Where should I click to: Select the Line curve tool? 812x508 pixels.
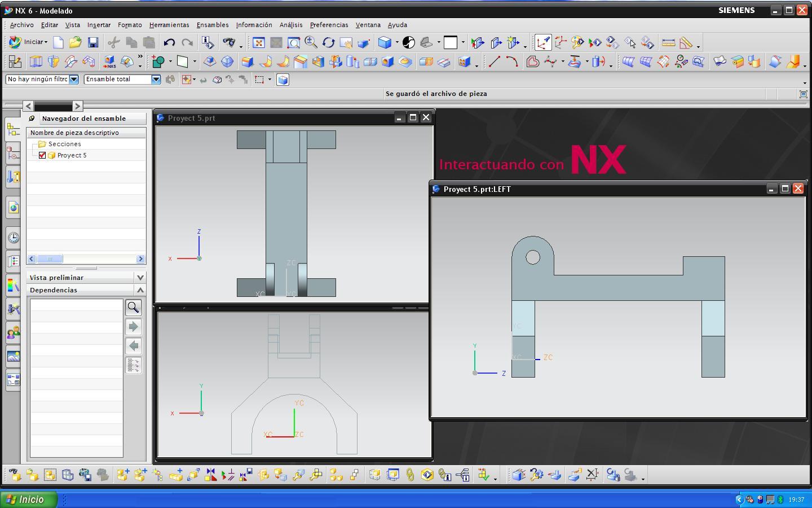pyautogui.click(x=494, y=62)
